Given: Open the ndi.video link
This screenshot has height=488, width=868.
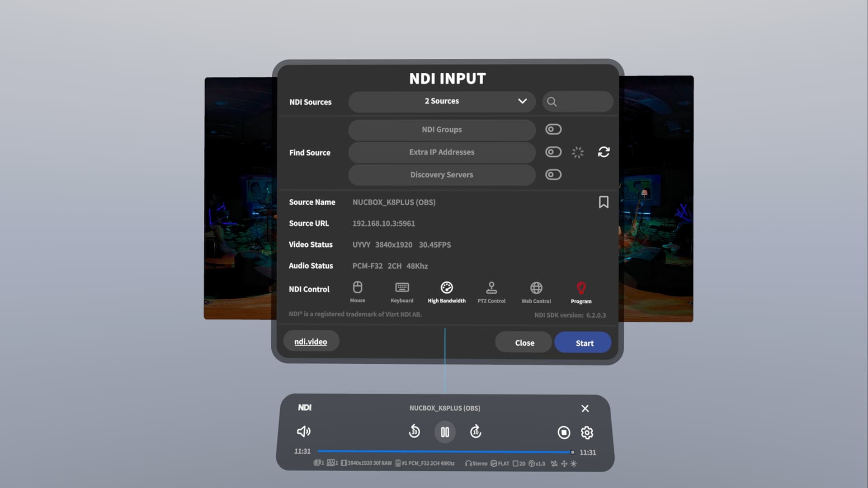Looking at the screenshot, I should click(311, 342).
